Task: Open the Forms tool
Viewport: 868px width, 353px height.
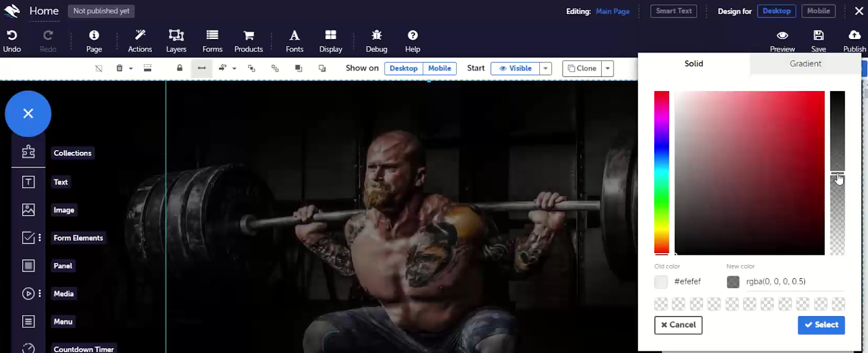Action: coord(212,35)
